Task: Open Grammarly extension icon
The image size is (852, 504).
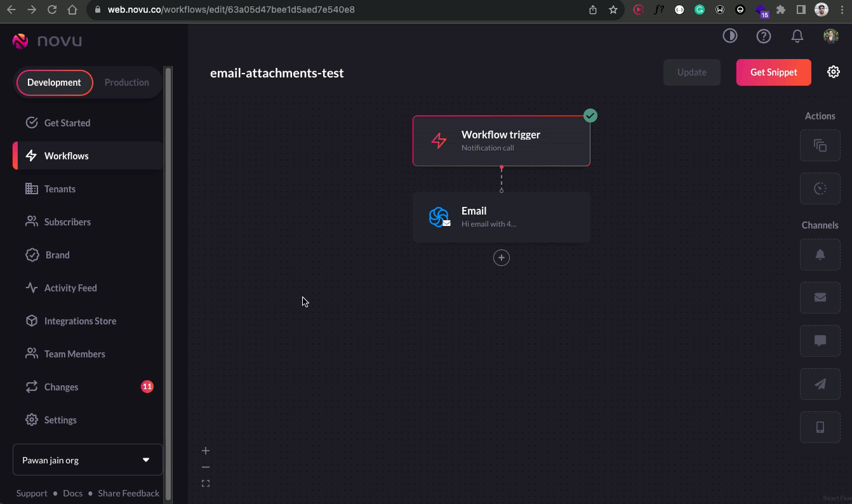Action: (x=700, y=10)
